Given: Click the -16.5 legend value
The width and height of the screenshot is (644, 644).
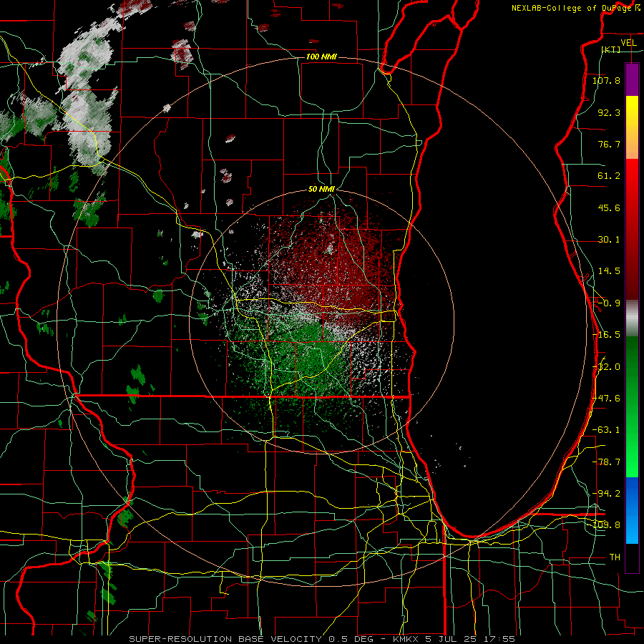Looking at the screenshot, I should (x=606, y=335).
